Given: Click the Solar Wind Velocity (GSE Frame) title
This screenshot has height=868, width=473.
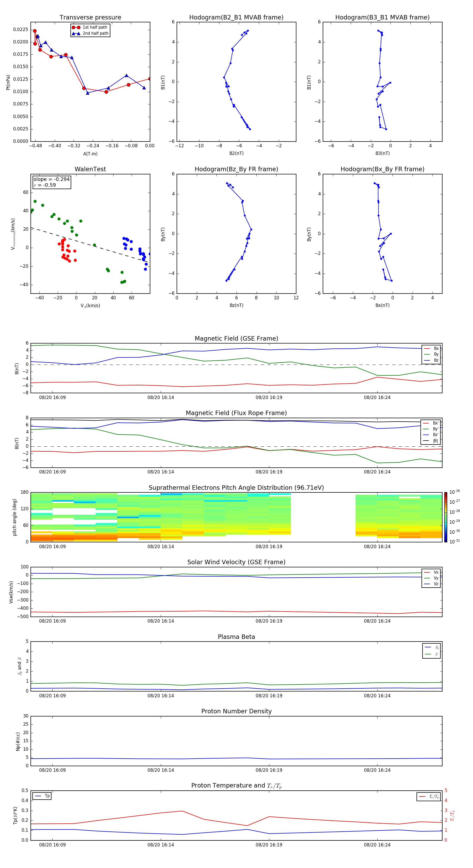Looking at the screenshot, I should pos(236,562).
